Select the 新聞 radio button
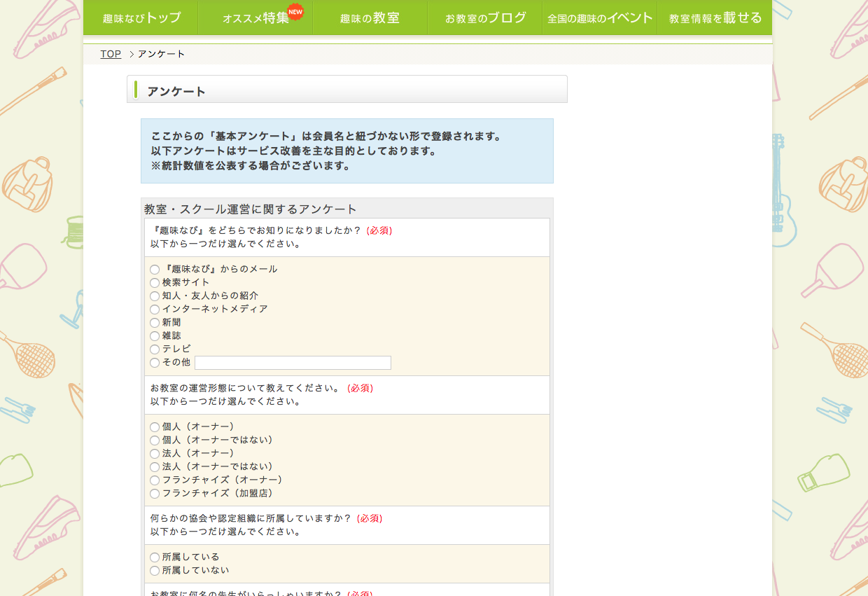 pos(155,323)
